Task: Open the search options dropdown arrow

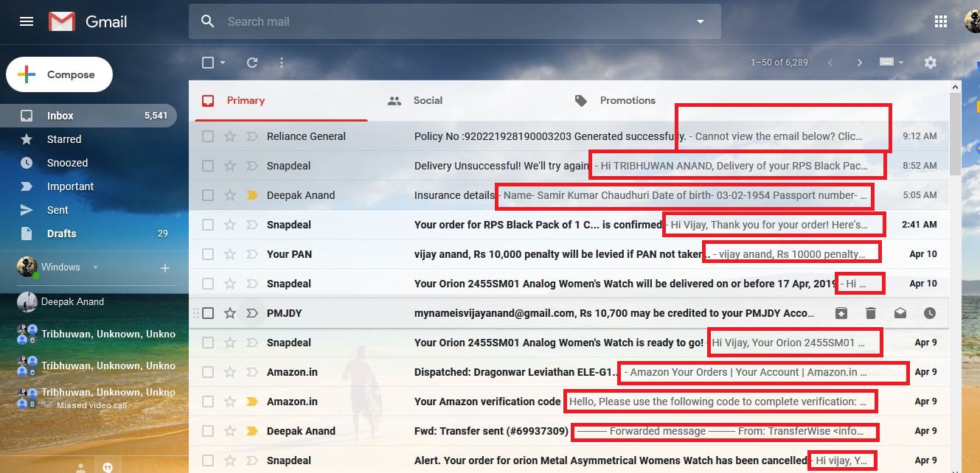Action: 699,21
